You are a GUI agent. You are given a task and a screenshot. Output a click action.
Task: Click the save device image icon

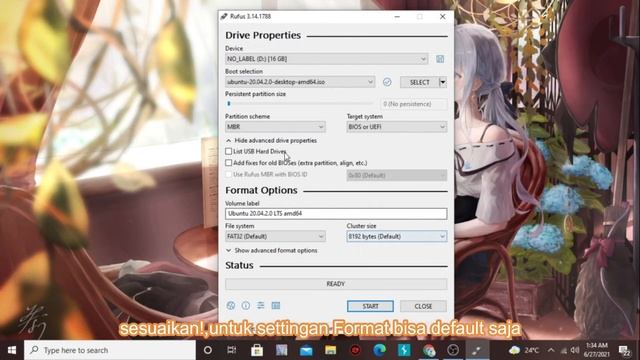(x=440, y=59)
